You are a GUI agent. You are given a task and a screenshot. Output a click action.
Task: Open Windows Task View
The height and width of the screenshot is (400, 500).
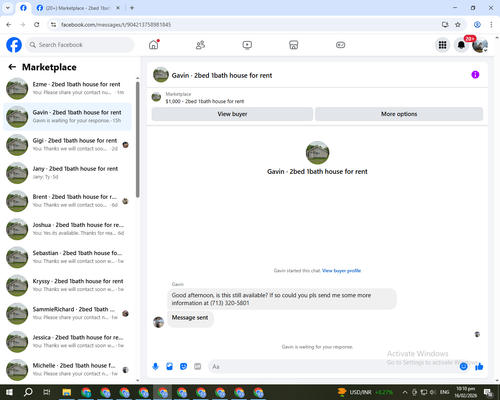47,392
